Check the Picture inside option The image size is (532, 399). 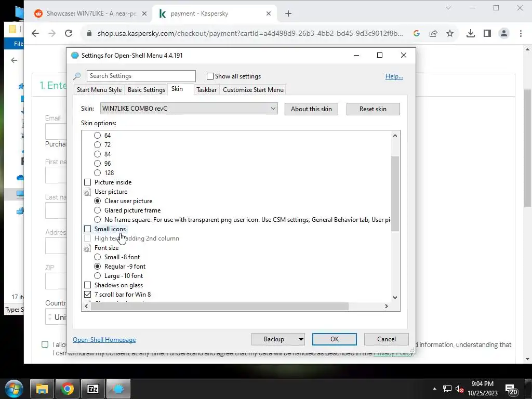(87, 182)
